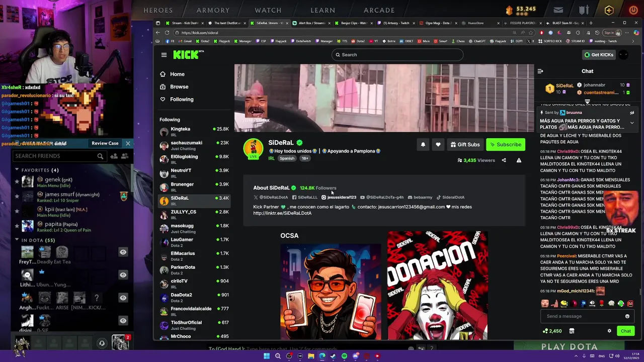
Task: Collapse the In Dota friends section
Action: pos(17,240)
